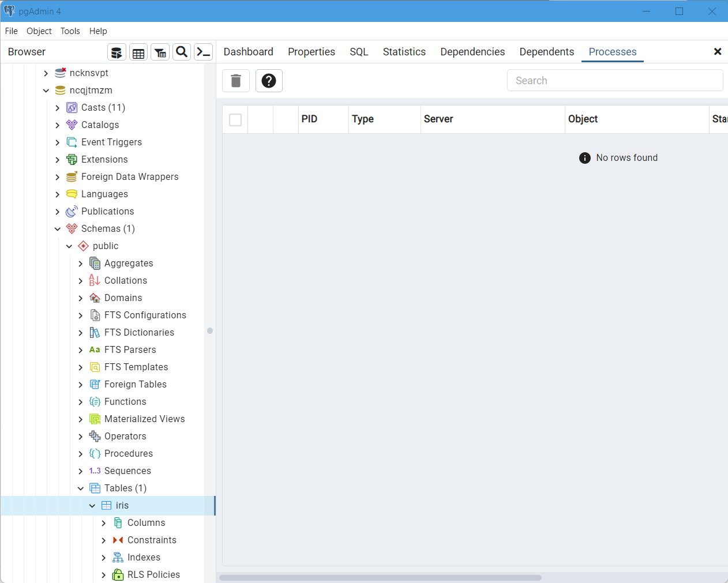Close the Processes panel with X
728x583 pixels.
(718, 51)
